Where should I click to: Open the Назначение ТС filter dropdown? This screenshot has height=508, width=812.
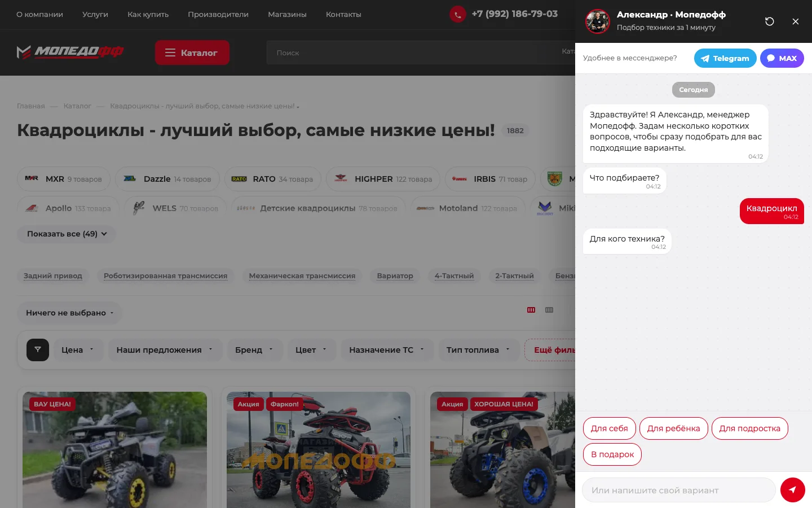click(x=387, y=350)
